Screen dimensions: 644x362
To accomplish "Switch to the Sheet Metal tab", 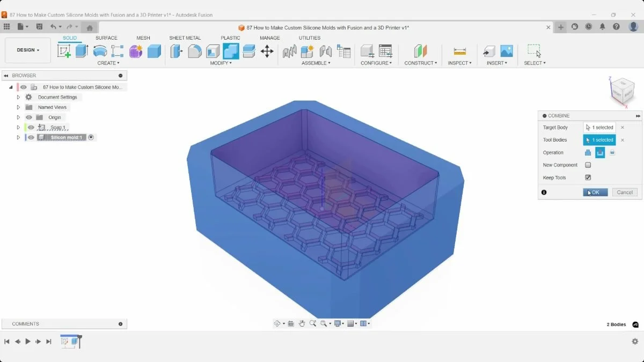I will point(185,38).
